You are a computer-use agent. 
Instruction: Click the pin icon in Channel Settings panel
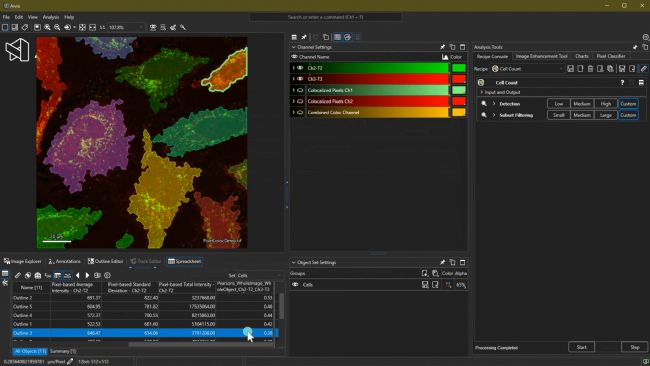[x=442, y=47]
